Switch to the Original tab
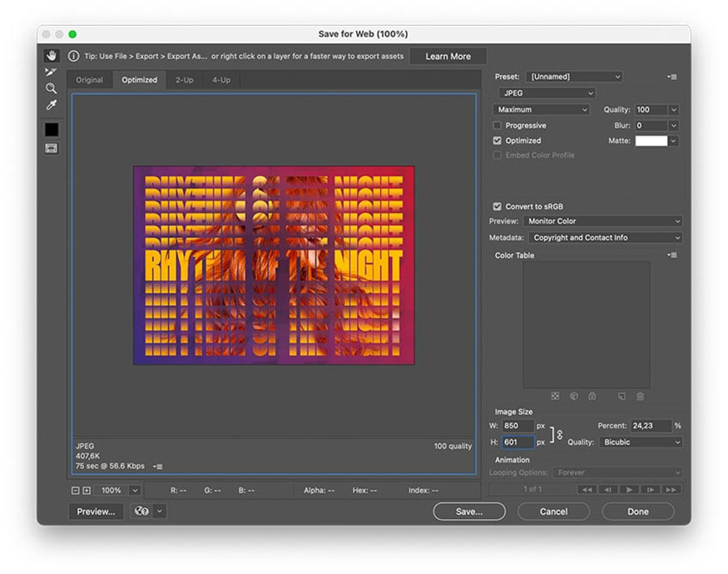 [90, 80]
